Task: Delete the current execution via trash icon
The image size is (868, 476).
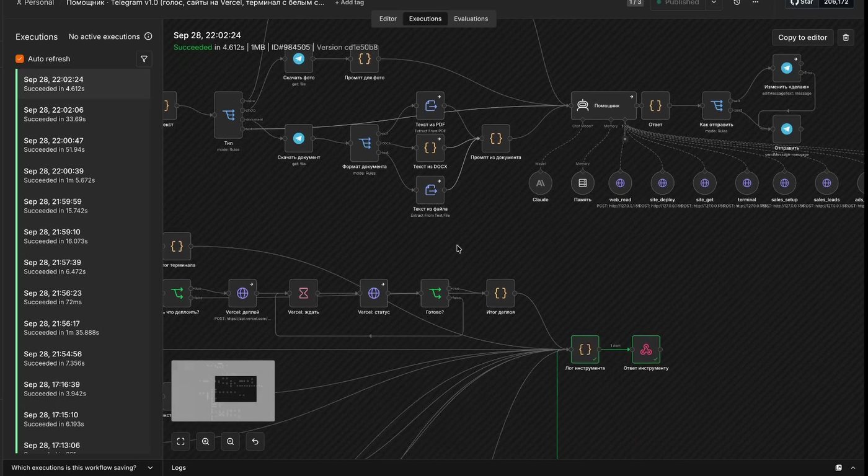Action: pos(846,37)
